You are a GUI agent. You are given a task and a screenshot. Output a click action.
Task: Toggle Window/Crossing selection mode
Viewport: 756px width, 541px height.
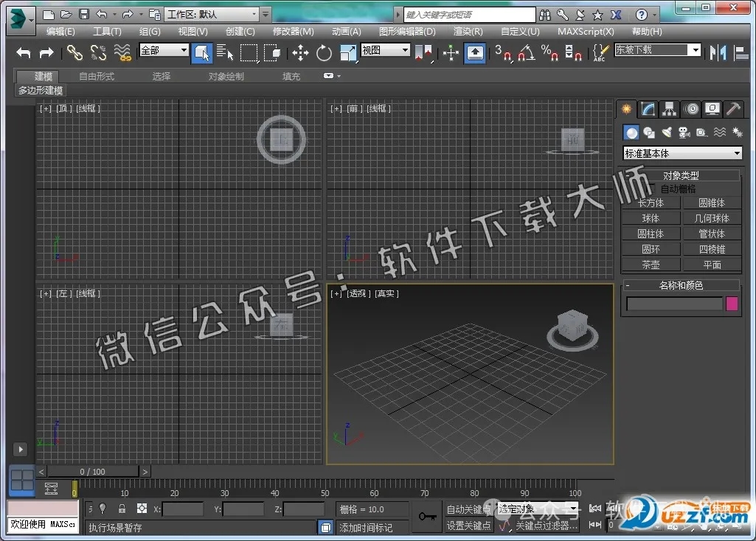(272, 54)
